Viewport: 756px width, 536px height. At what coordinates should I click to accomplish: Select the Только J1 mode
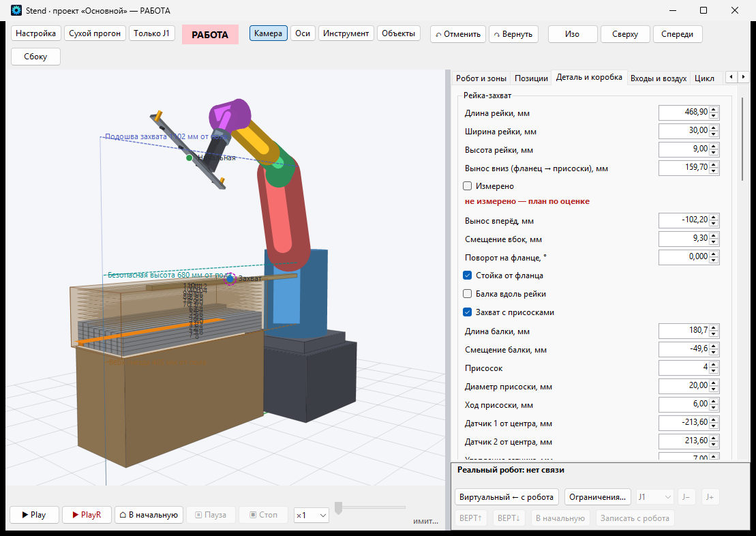pos(151,33)
